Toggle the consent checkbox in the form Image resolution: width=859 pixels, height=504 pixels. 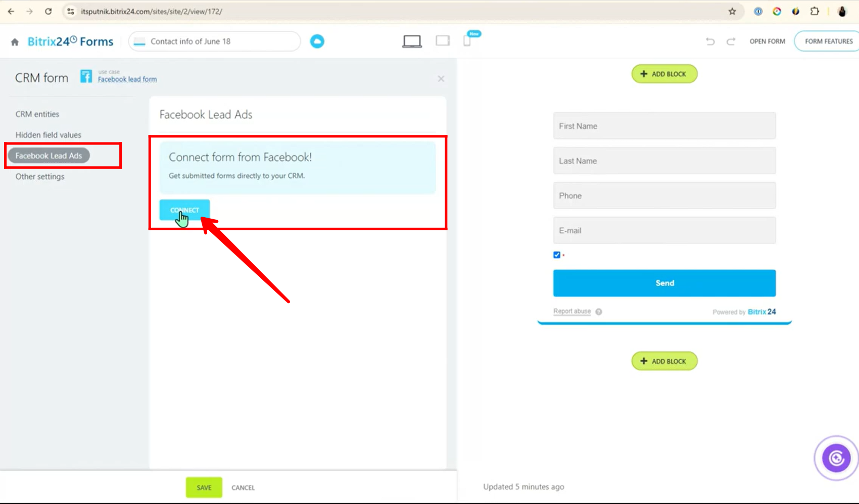557,255
